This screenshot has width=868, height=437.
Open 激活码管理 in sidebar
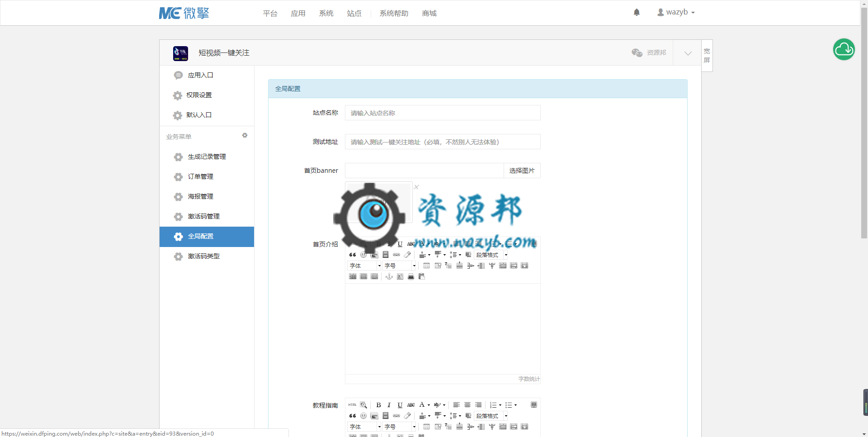point(207,216)
